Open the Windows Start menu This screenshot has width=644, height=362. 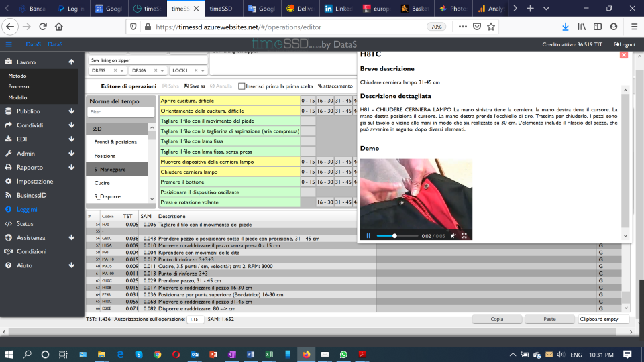(9, 354)
